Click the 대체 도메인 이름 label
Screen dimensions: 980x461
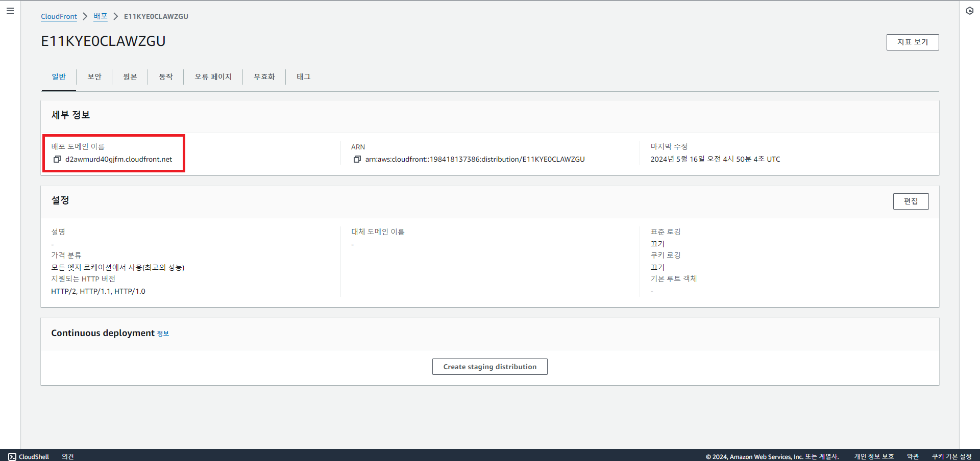coord(378,232)
